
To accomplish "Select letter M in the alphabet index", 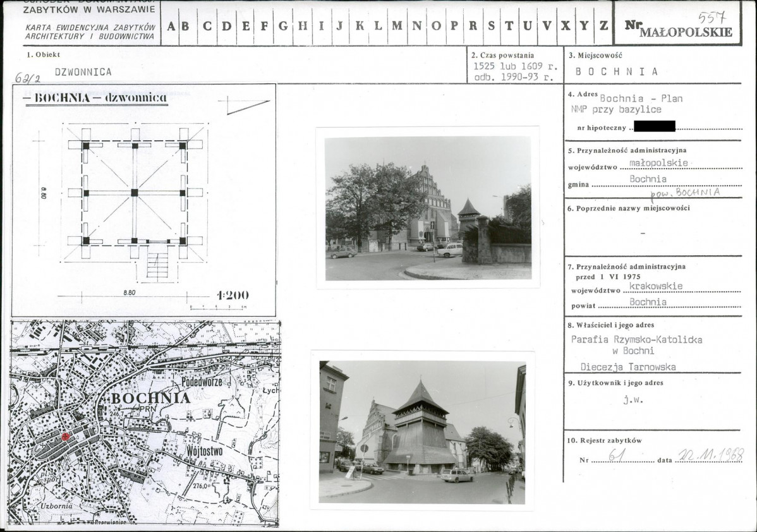I will [x=397, y=26].
